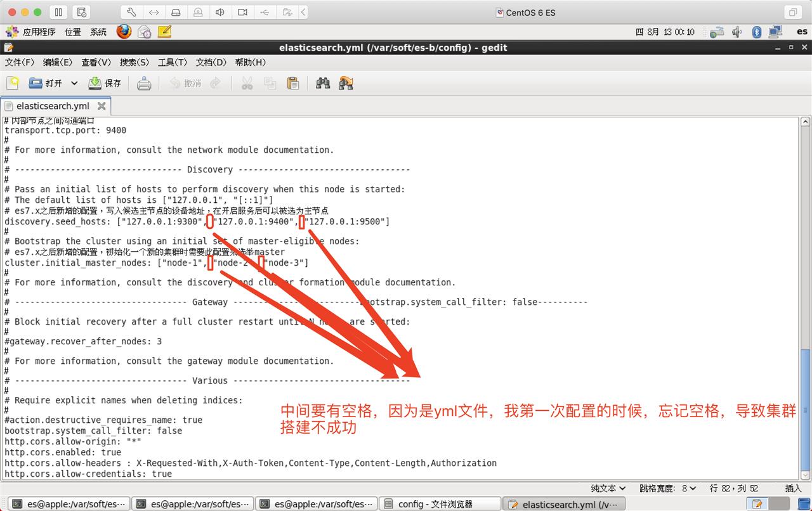Open the VM hard disk icon
This screenshot has height=511, width=812.
click(176, 12)
